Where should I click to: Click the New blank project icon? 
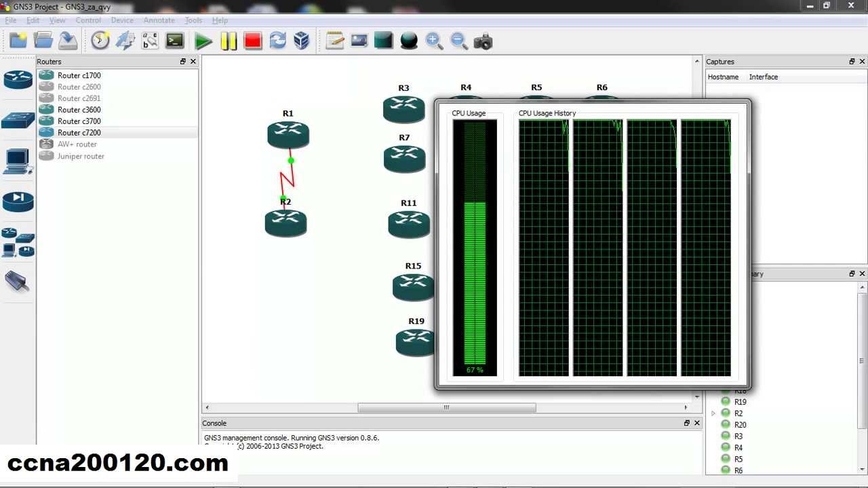pos(18,41)
